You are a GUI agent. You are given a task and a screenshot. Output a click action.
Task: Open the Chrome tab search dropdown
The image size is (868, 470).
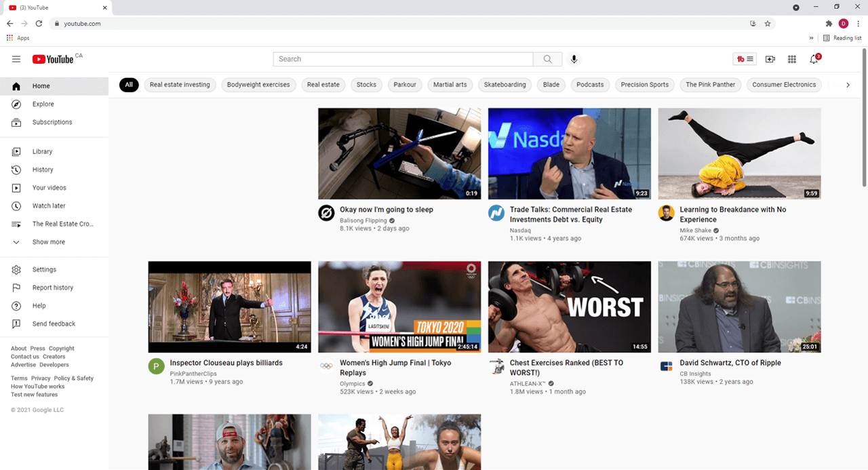796,7
